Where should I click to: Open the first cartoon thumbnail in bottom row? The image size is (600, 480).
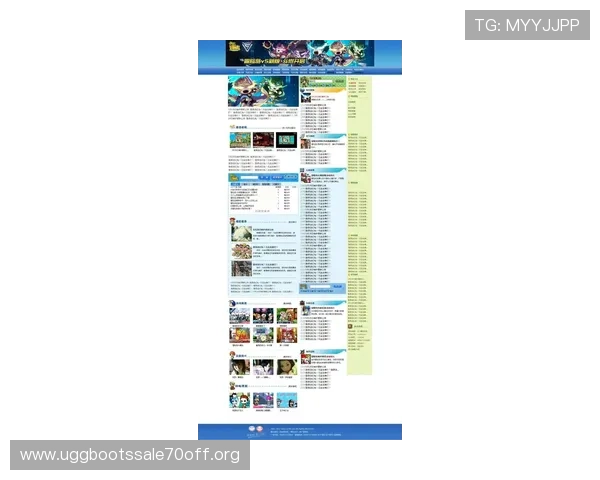point(240,399)
